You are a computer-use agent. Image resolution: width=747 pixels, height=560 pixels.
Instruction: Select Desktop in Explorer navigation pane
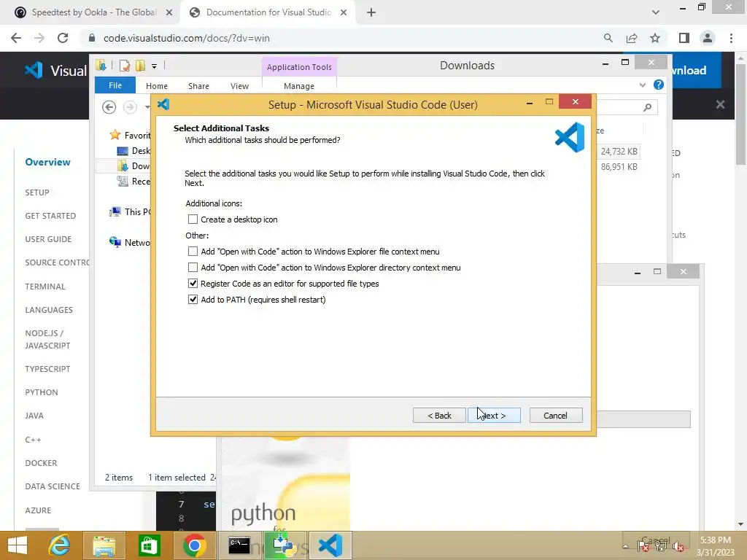coord(134,150)
